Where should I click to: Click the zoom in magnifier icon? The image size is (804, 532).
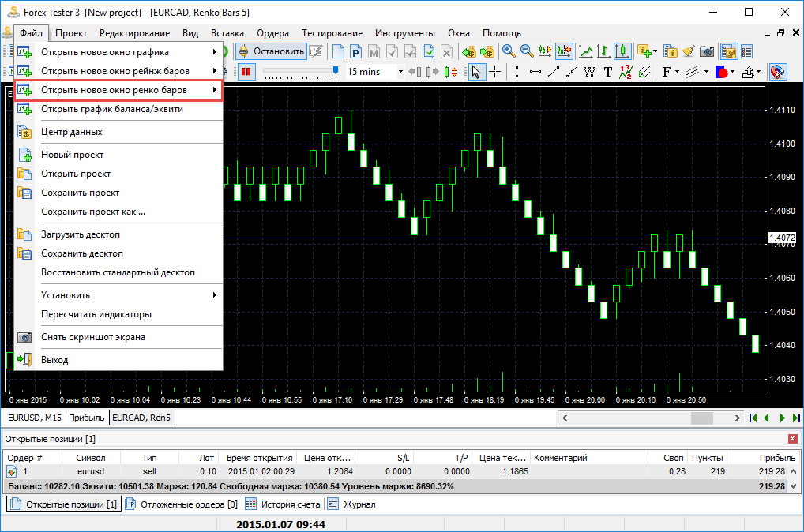pyautogui.click(x=509, y=51)
